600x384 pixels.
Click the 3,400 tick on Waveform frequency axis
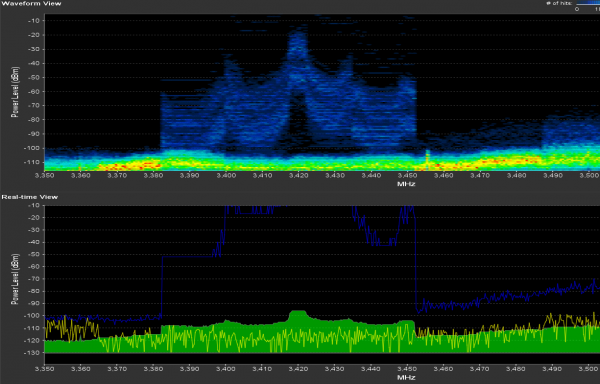tap(226, 176)
